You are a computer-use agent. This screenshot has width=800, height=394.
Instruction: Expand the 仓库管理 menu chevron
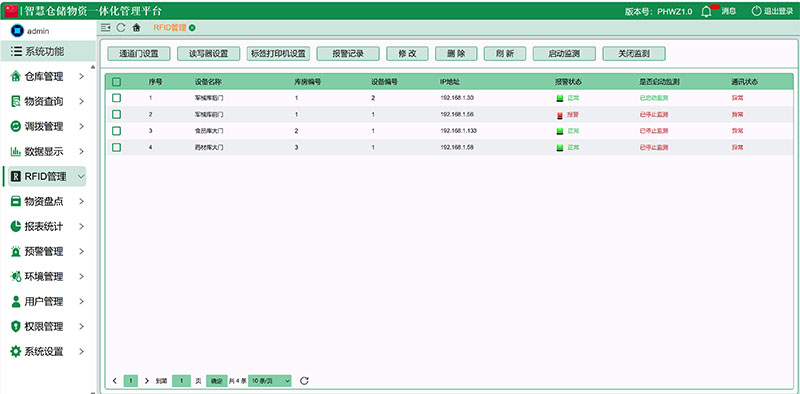coord(82,77)
